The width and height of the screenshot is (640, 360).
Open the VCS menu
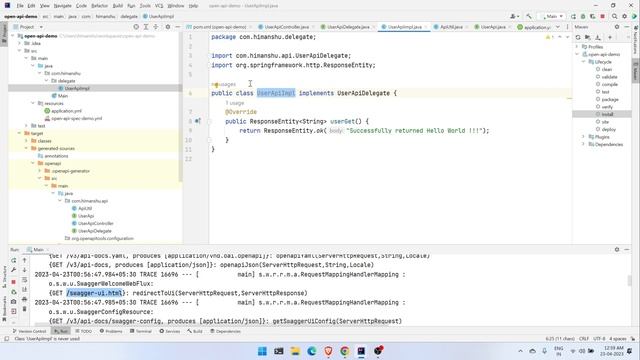(159, 6)
